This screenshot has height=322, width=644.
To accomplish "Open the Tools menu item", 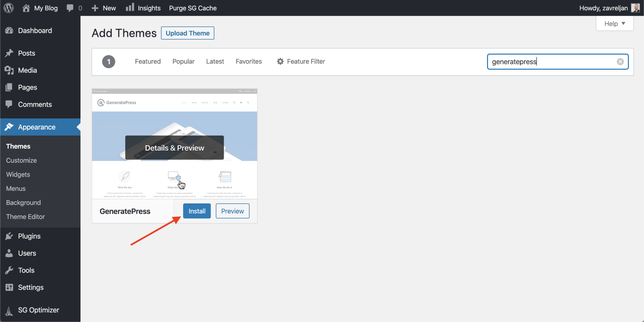I will pos(40,270).
